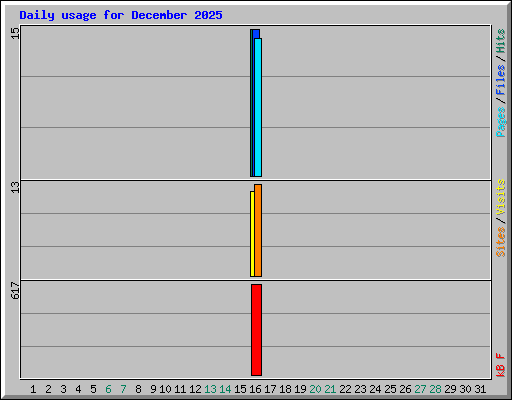Click green weekend day label "27"
Image resolution: width=512 pixels, height=400 pixels.
pos(420,389)
